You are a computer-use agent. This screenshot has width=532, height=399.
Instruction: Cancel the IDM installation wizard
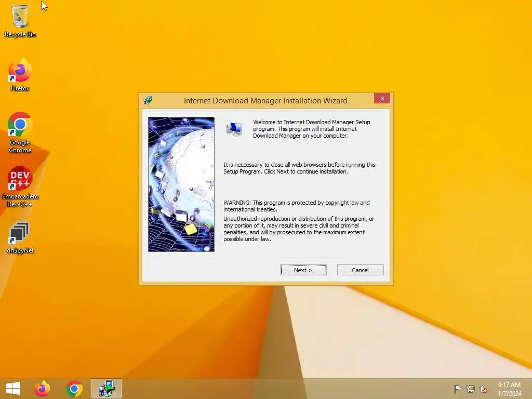coord(361,270)
